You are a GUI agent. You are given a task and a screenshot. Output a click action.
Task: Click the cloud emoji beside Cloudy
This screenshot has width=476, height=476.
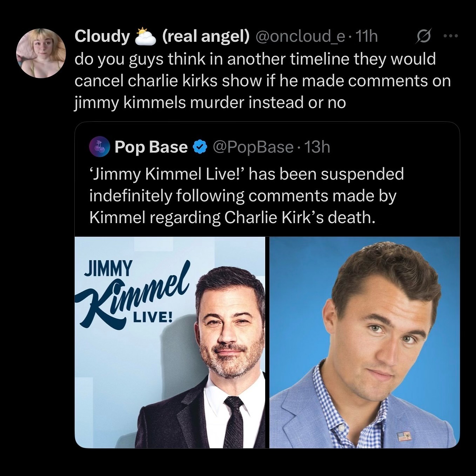pos(146,36)
